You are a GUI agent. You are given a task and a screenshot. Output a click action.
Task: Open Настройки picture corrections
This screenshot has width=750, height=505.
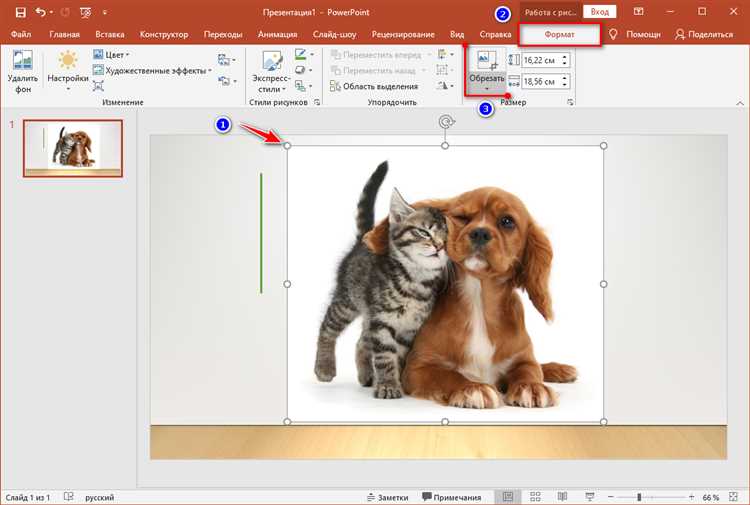pos(68,70)
